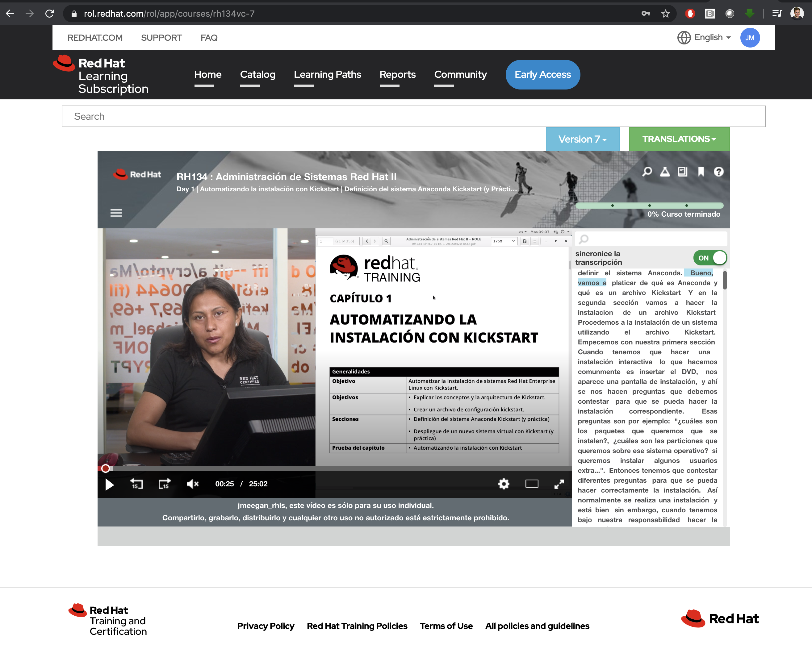Launch the lab environment flask icon
Viewport: 812px width, 645px height.
click(665, 172)
